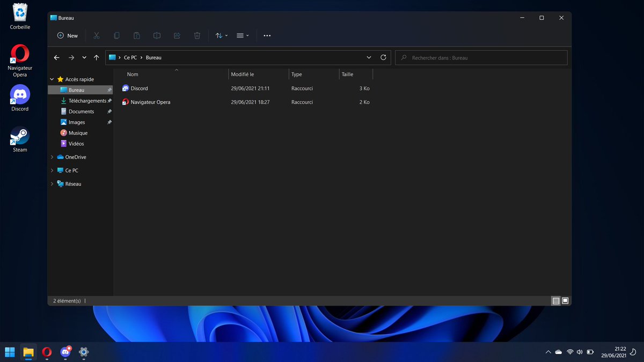644x362 pixels.
Task: Click Ce PC in the address bar
Action: pyautogui.click(x=130, y=57)
